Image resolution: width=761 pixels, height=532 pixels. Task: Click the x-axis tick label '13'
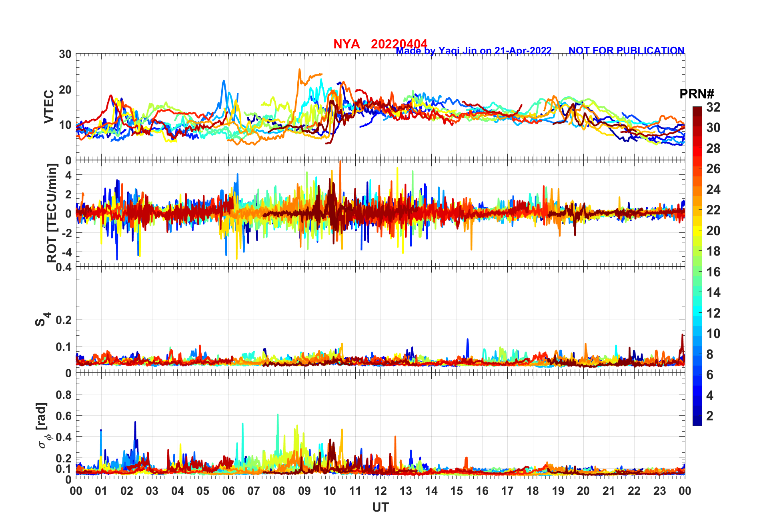[x=406, y=491]
